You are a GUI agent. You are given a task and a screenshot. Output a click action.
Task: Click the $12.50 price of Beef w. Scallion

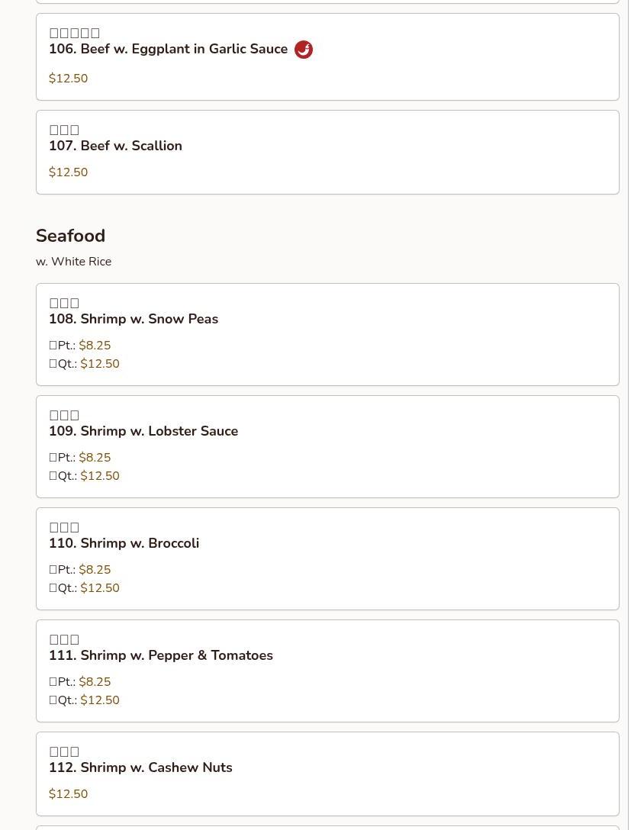[68, 172]
